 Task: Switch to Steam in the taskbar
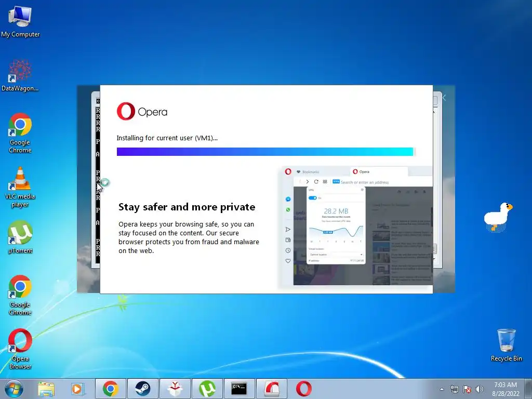coord(142,389)
